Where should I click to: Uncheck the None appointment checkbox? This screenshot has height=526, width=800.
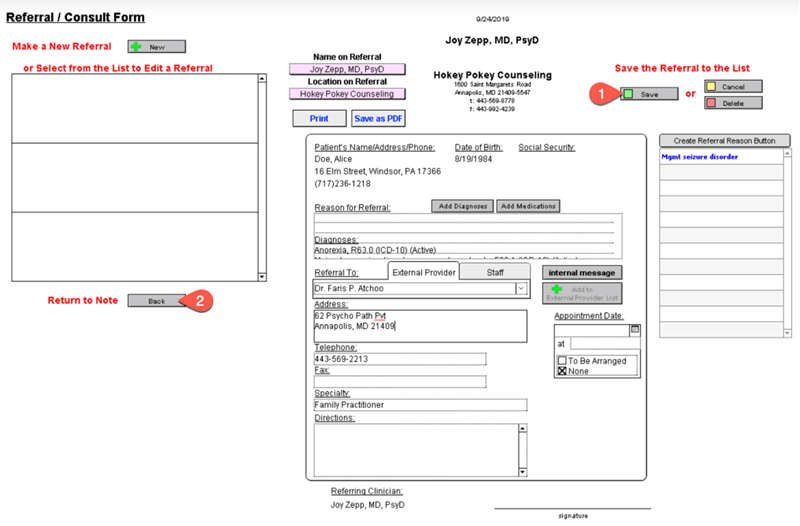(x=562, y=371)
